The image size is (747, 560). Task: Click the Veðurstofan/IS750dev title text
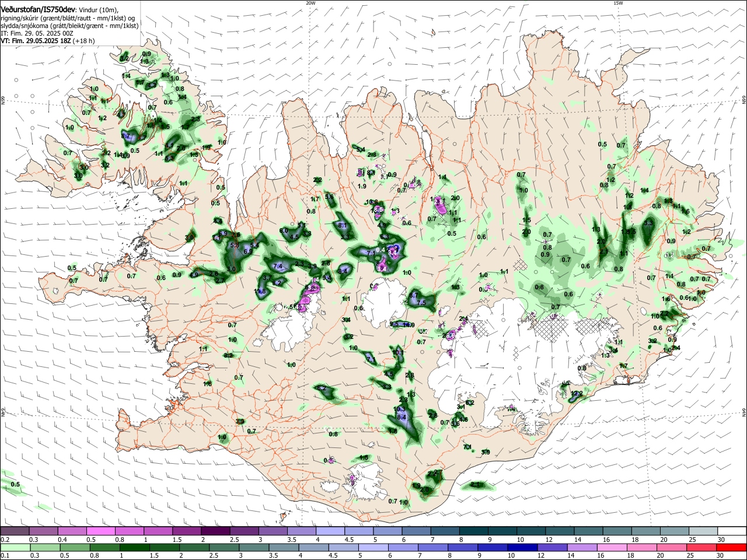37,10
